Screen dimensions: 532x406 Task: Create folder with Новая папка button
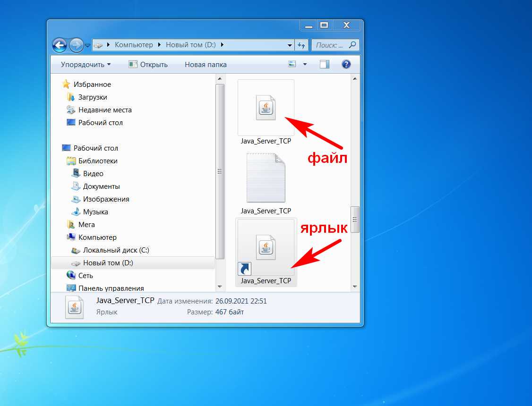point(206,65)
